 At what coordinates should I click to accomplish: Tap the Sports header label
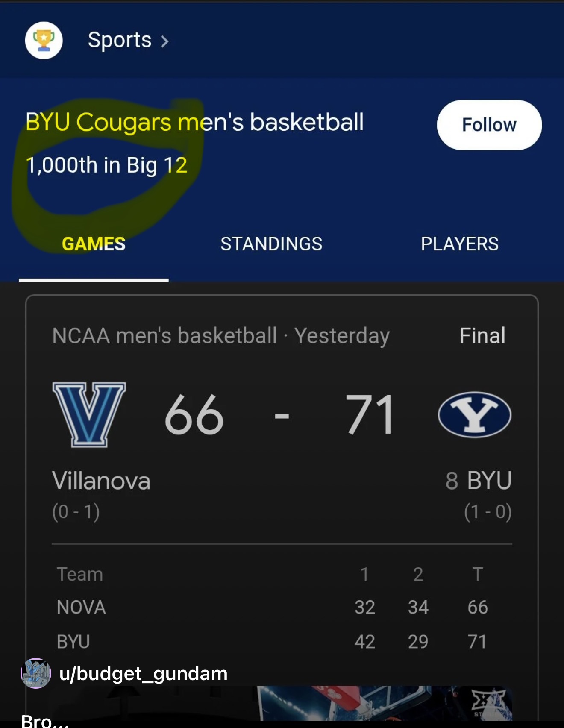[x=120, y=41]
